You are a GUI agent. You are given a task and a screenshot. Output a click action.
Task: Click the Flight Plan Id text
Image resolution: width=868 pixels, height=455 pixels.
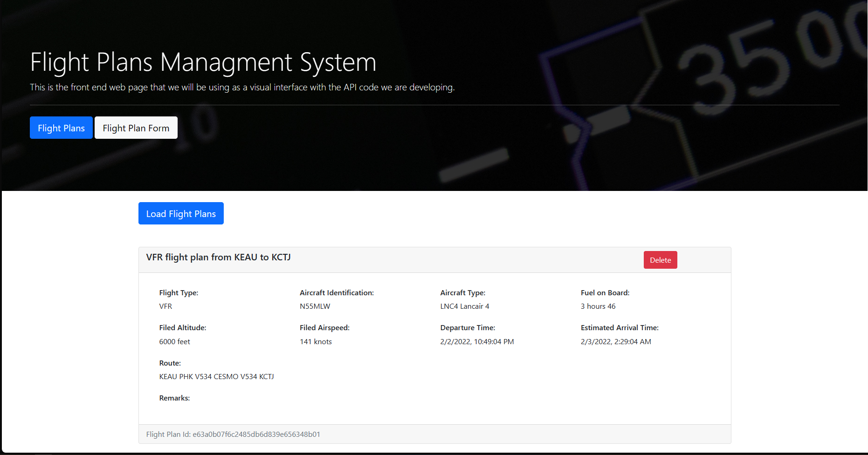(233, 434)
